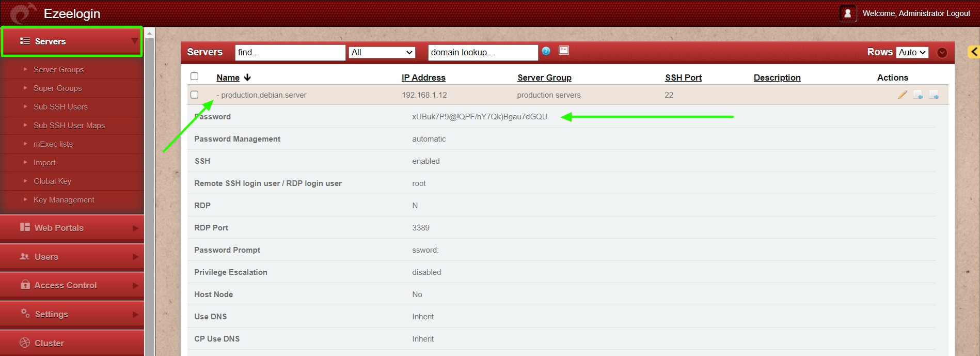This screenshot has height=356, width=980.
Task: Open the All server filter dropdown
Action: pyautogui.click(x=382, y=52)
